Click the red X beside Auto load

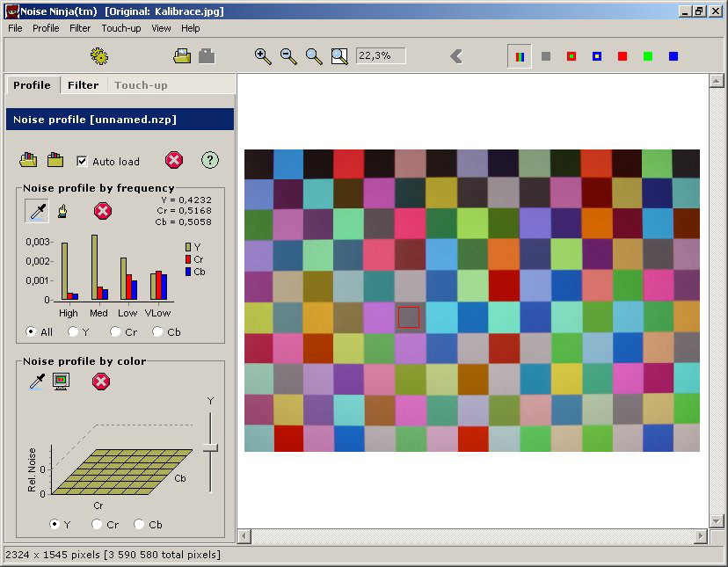(x=174, y=160)
